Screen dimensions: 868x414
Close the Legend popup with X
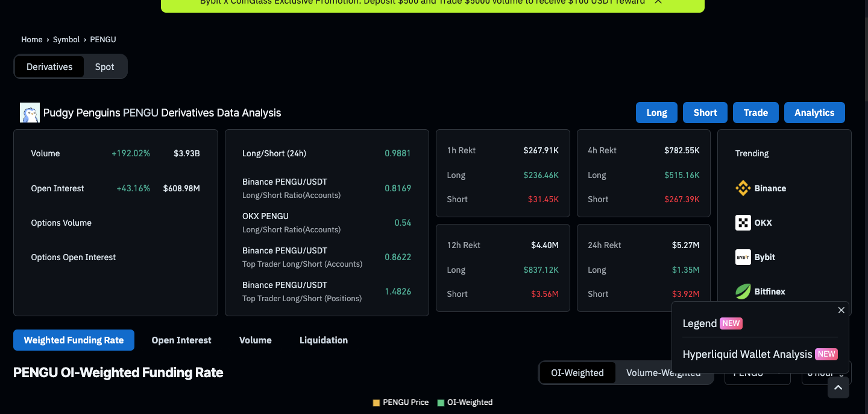tap(841, 310)
